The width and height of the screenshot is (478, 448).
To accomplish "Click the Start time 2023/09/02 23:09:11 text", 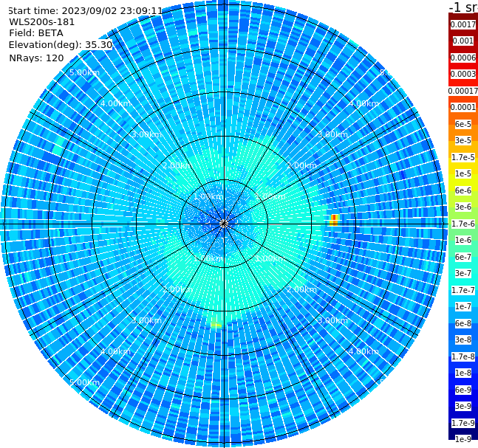I will (x=85, y=11).
